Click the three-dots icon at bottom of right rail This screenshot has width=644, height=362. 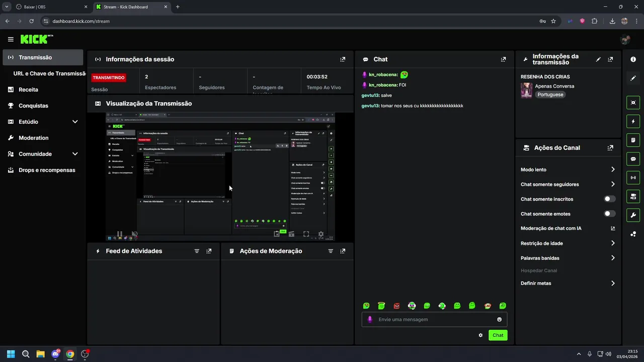[633, 234]
